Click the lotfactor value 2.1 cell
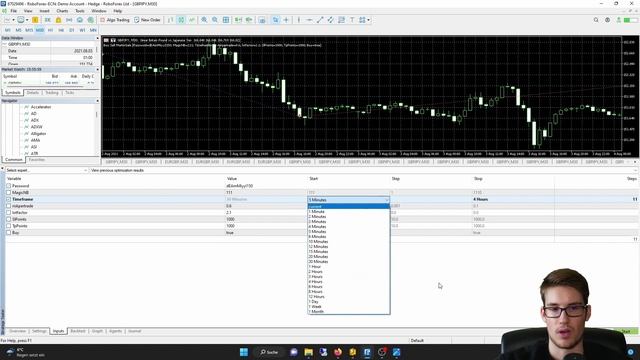The image size is (640, 360). tap(267, 212)
